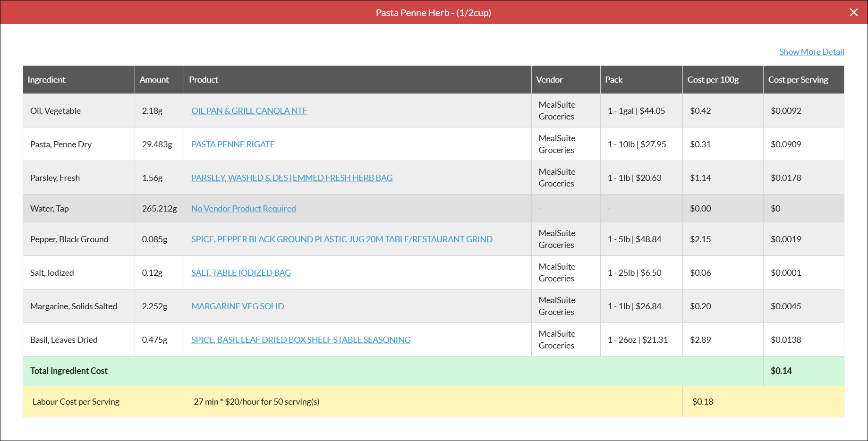
Task: Open SPICE, PEPPER BLACK GROUND product link
Action: 341,239
